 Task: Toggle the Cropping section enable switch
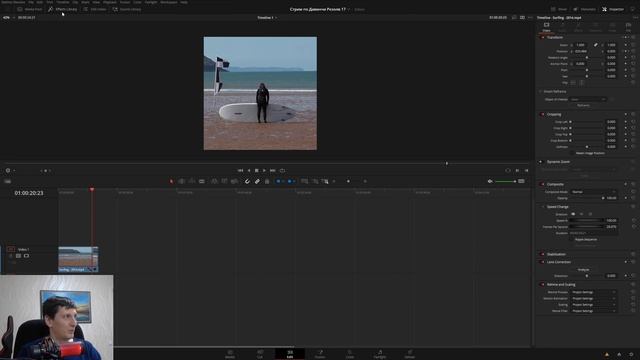tap(542, 114)
